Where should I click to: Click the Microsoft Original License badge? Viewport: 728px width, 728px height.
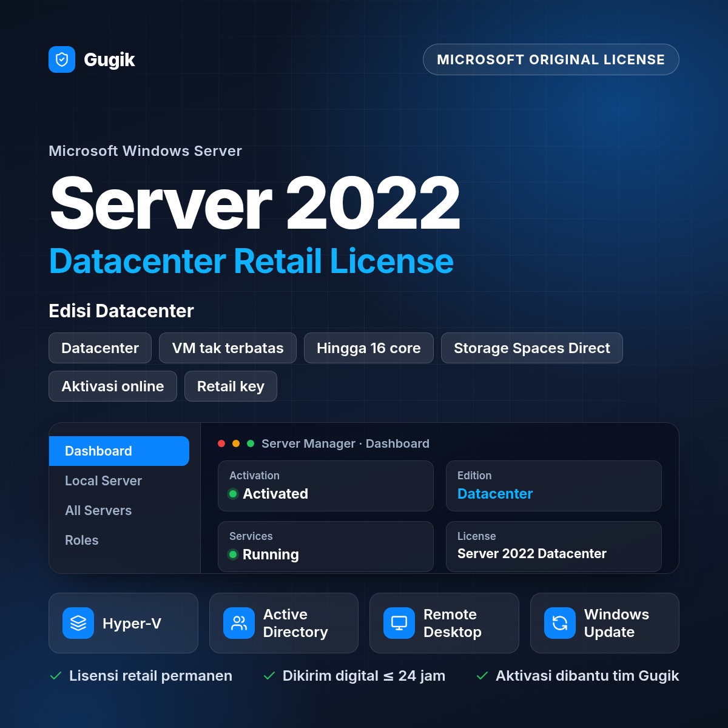[551, 59]
